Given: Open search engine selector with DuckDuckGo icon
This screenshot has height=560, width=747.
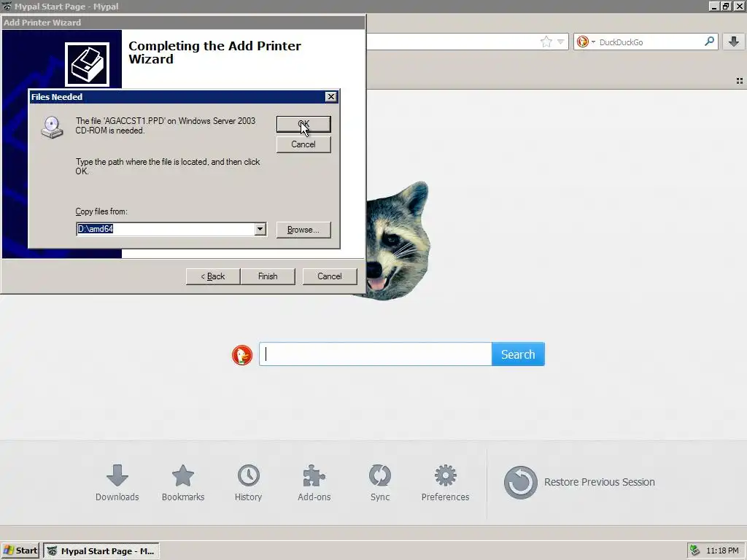Looking at the screenshot, I should (586, 42).
